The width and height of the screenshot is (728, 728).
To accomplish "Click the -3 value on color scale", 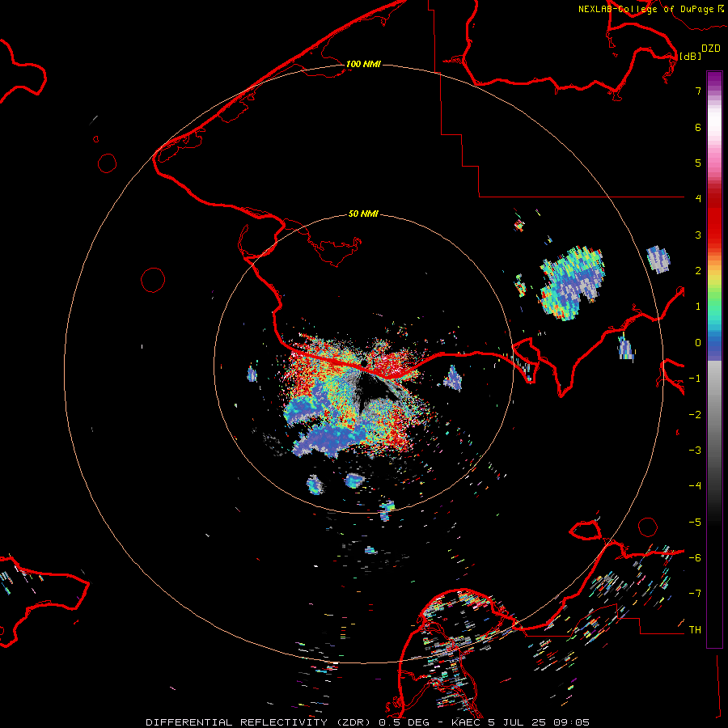I will point(695,450).
